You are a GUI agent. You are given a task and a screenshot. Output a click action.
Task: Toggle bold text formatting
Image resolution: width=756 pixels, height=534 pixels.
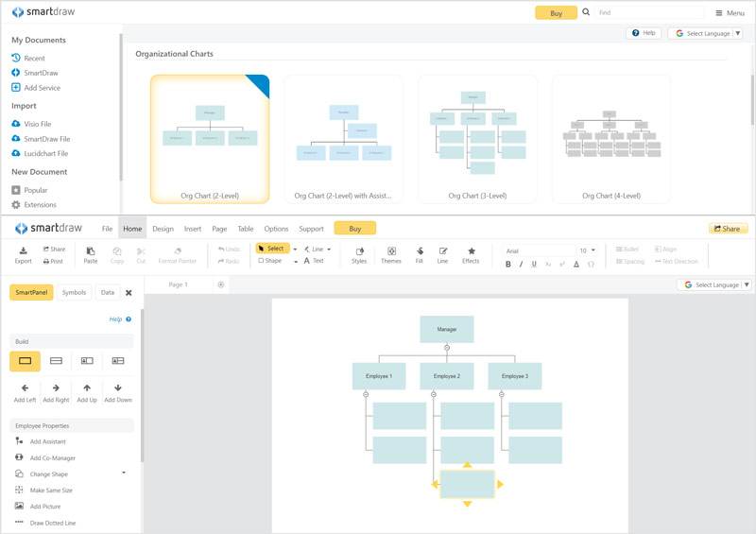click(x=508, y=265)
